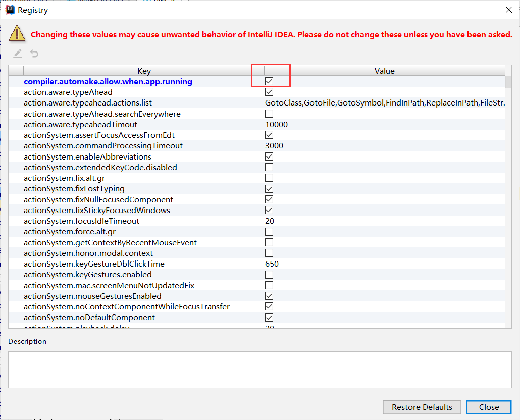Image resolution: width=520 pixels, height=420 pixels.
Task: Uncheck actionSystem.mouseGesturesEnabled checkbox
Action: click(269, 296)
